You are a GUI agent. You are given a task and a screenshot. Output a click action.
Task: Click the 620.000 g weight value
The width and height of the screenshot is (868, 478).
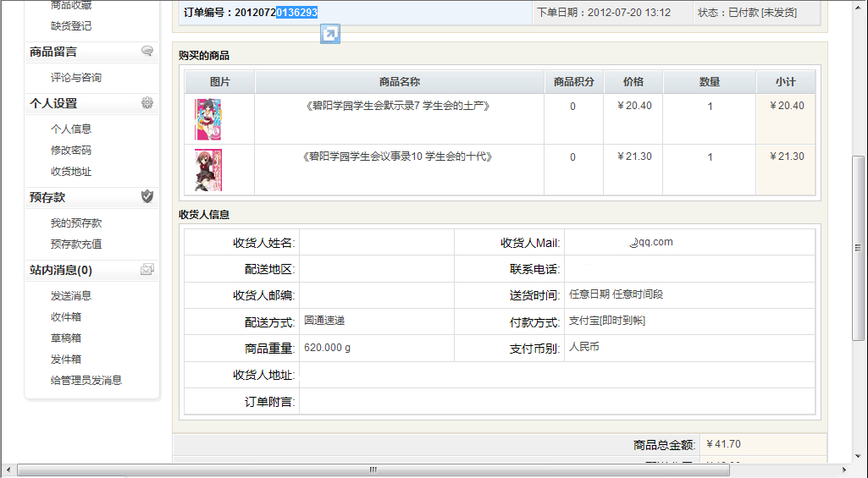[327, 348]
